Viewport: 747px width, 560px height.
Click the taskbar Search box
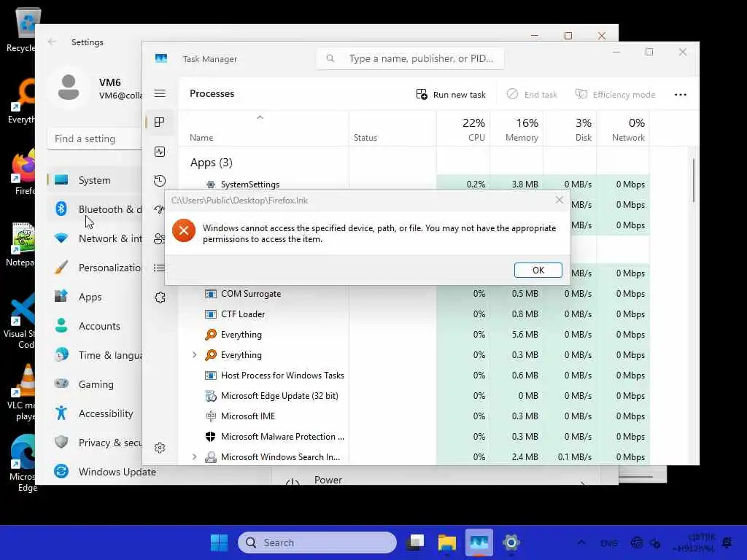[x=317, y=542]
